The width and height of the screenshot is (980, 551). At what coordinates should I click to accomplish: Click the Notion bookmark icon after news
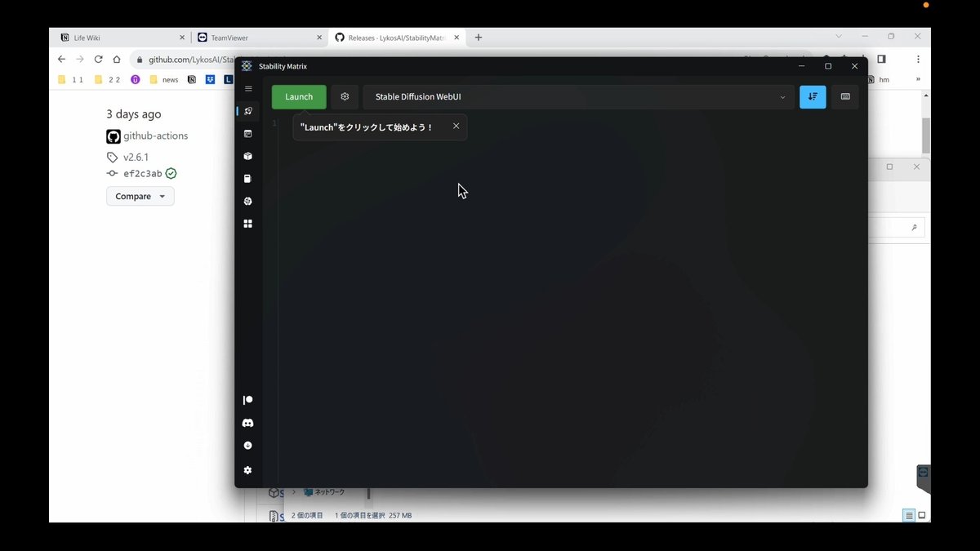tap(192, 79)
